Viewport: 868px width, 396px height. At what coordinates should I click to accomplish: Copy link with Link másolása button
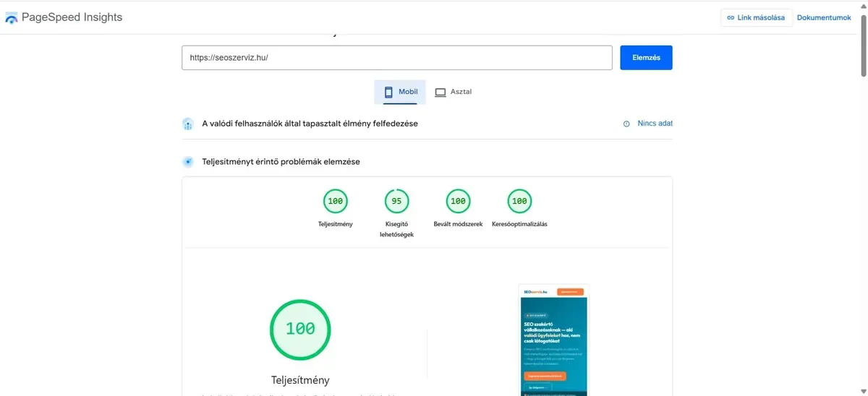[756, 18]
